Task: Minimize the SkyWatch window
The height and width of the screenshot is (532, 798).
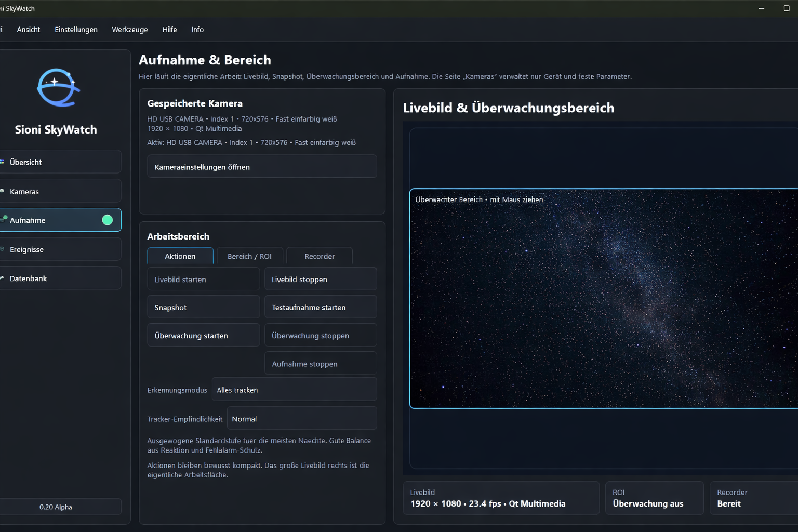Action: pos(761,8)
